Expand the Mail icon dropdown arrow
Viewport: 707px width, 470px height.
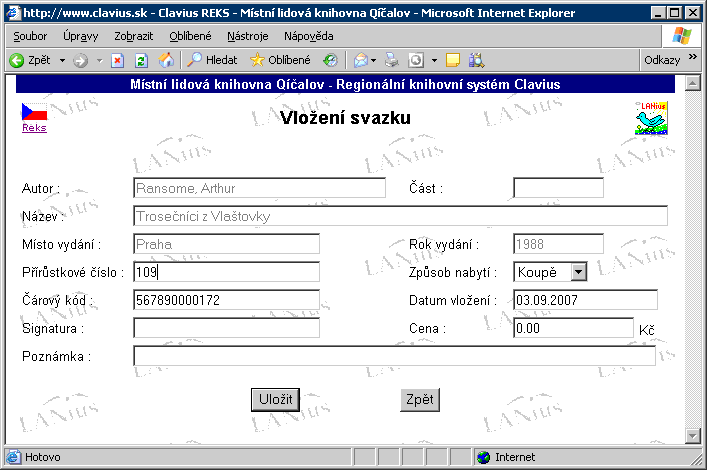373,60
